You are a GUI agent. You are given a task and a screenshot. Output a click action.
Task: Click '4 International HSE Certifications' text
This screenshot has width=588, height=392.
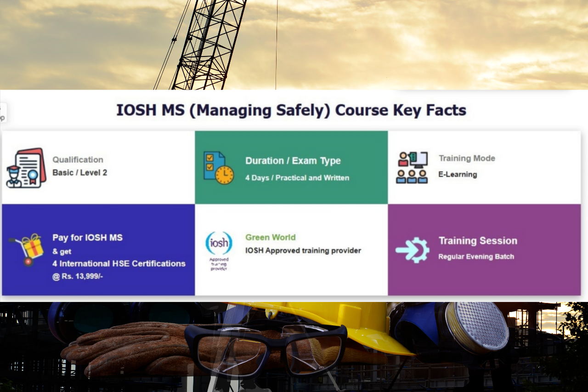(x=119, y=264)
